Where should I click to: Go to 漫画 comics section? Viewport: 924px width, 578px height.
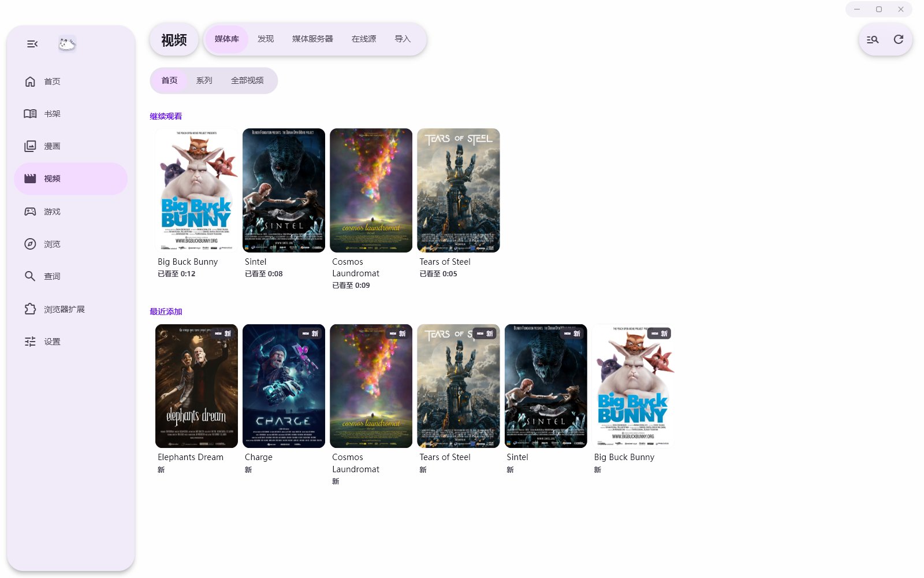click(x=70, y=146)
